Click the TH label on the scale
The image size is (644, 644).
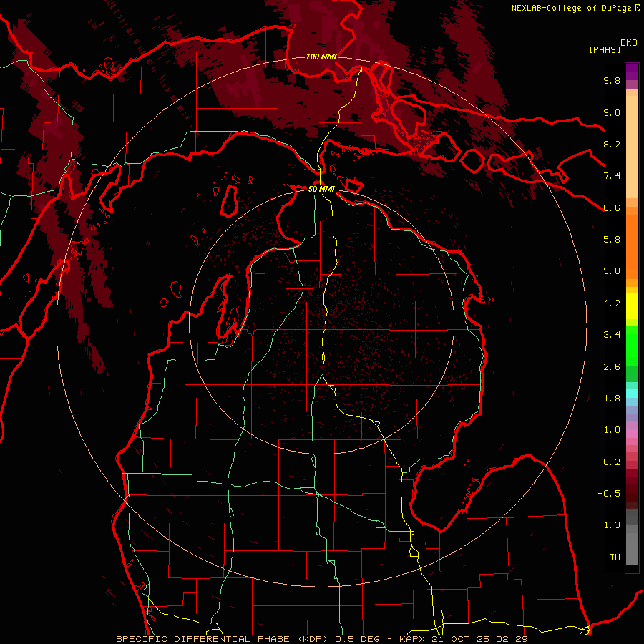(615, 557)
